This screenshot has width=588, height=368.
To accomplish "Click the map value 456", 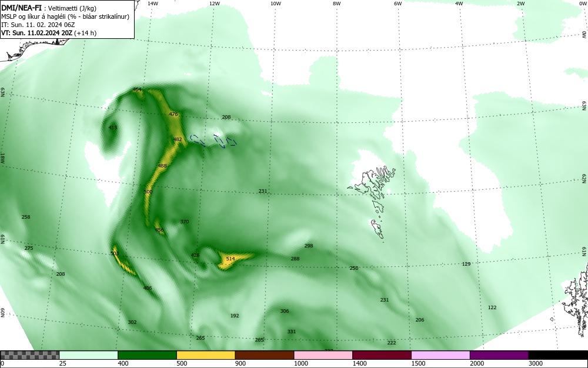I will tap(159, 230).
